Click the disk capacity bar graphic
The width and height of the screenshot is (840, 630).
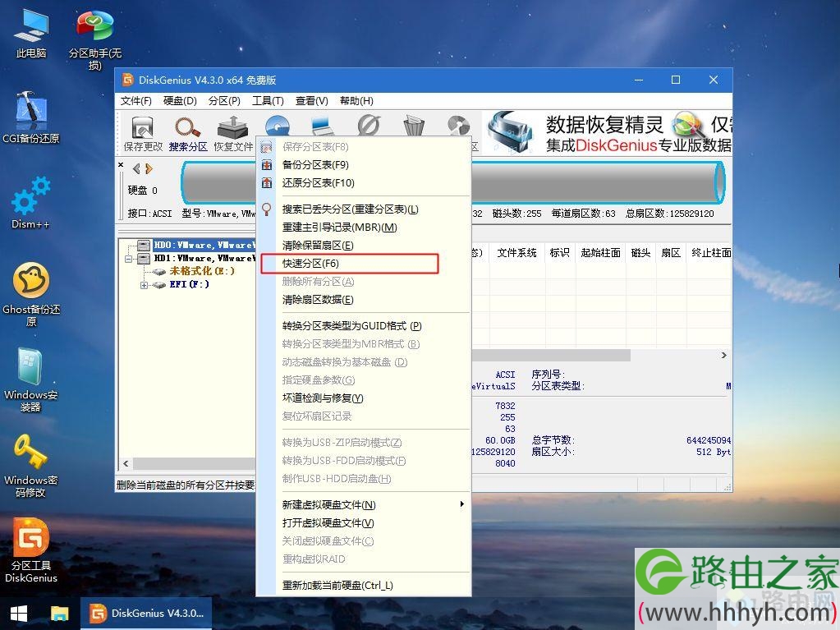tap(453, 182)
